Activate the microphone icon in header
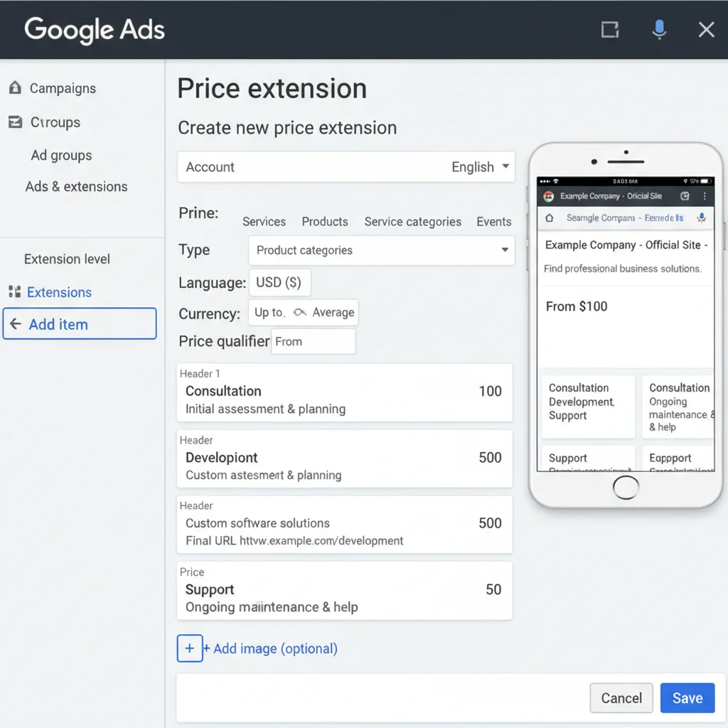This screenshot has width=728, height=728. tap(659, 30)
